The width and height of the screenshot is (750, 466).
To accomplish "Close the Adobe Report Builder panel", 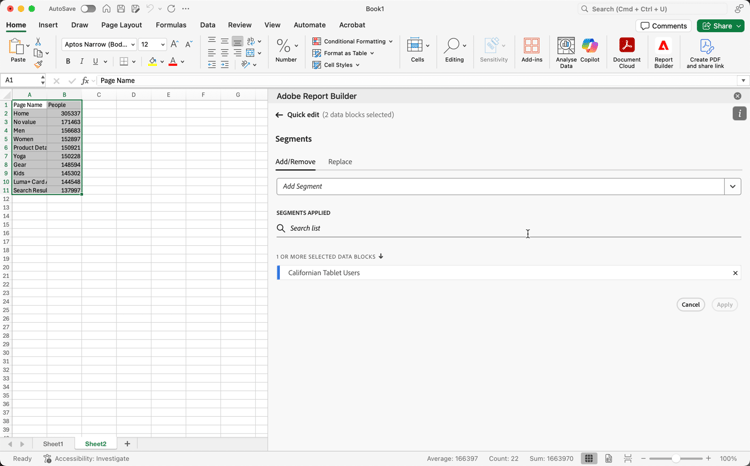I will [x=737, y=96].
